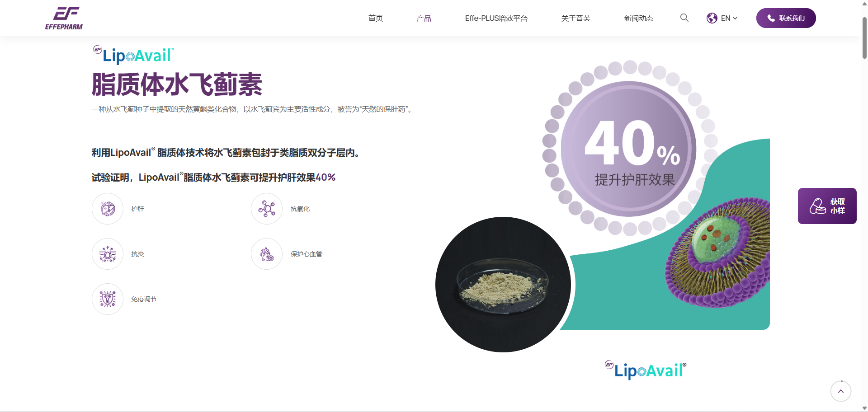Click the page's vertical scrollbar thumb
This screenshot has height=412, width=868.
[864, 38]
